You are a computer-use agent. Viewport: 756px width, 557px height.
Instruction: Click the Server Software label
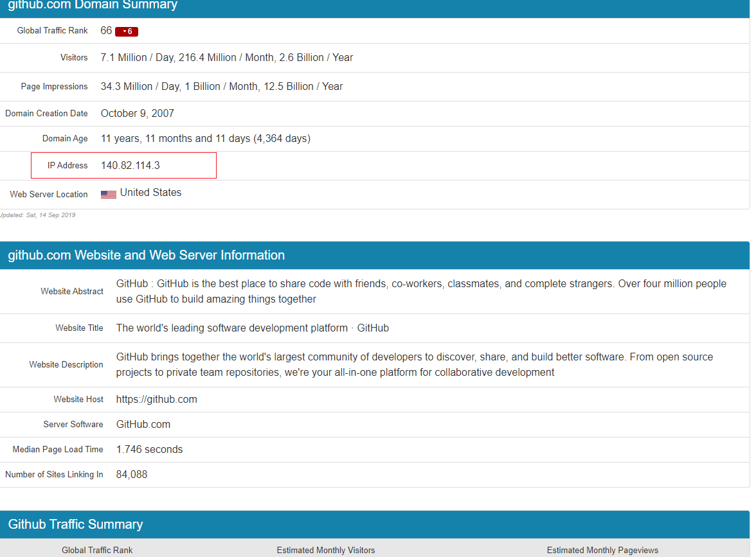pos(73,424)
